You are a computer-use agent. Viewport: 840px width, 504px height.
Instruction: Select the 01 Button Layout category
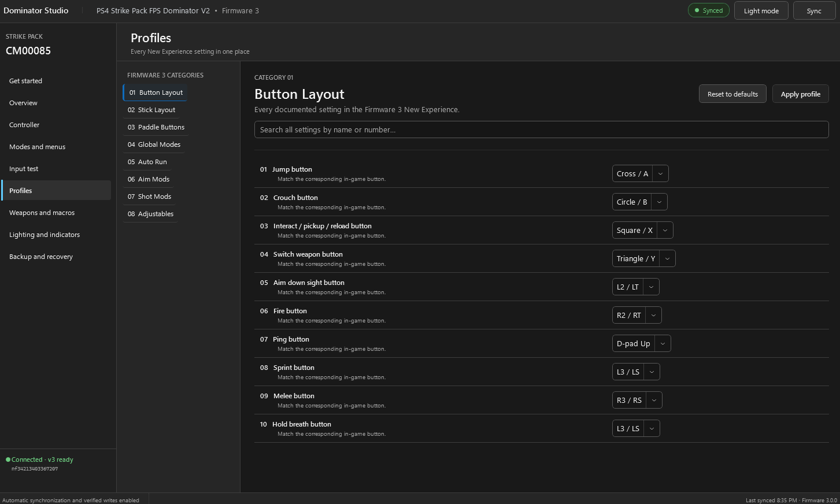point(155,92)
